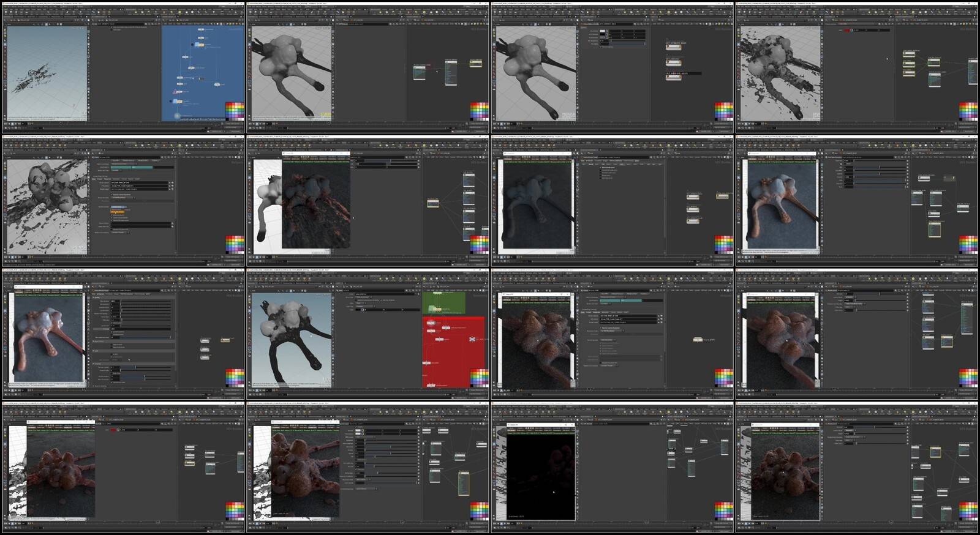Click the bright orange-legged creature render
Screen dimensions: 980x535
pyautogui.click(x=780, y=204)
